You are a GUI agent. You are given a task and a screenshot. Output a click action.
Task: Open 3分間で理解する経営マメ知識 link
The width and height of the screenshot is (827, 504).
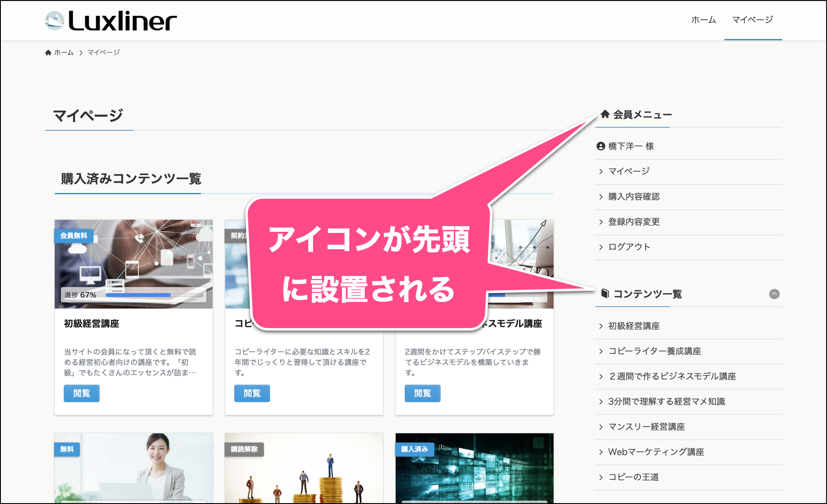[x=666, y=401]
